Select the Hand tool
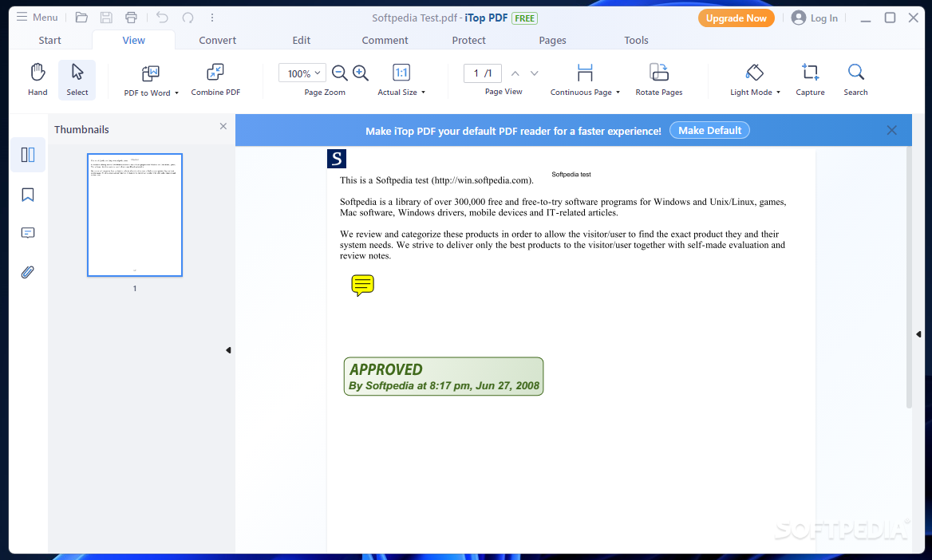932x560 pixels. (x=38, y=79)
